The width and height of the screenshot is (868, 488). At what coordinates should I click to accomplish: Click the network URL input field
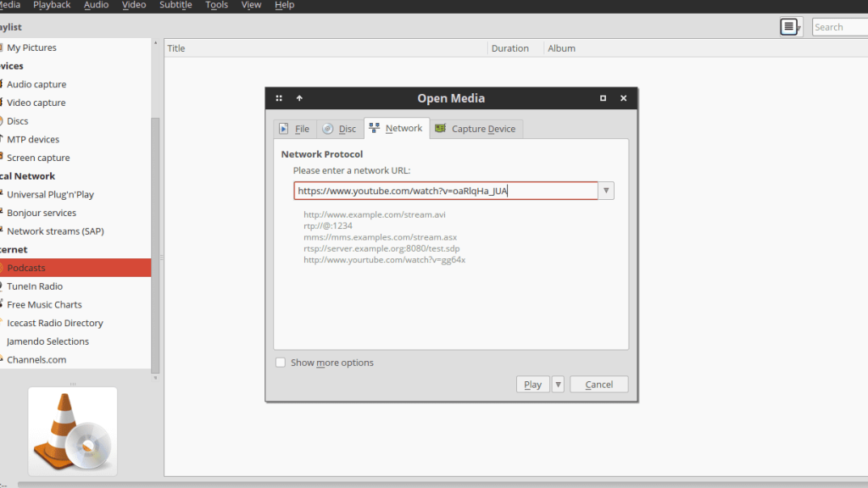(x=445, y=191)
